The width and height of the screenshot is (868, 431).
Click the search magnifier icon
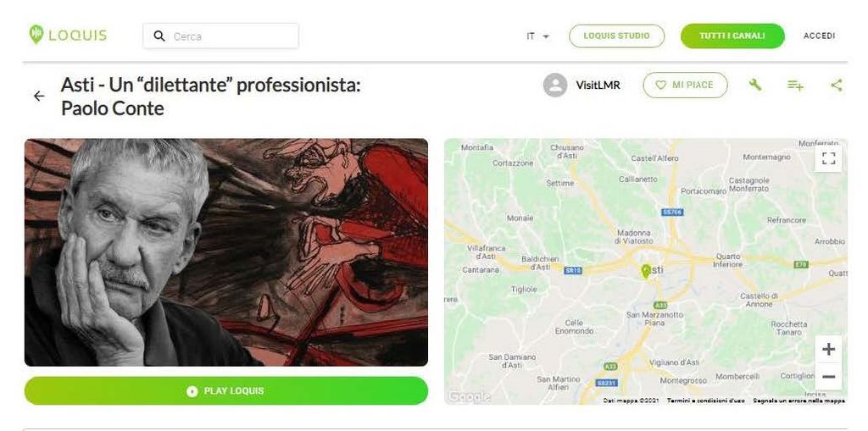coord(159,36)
